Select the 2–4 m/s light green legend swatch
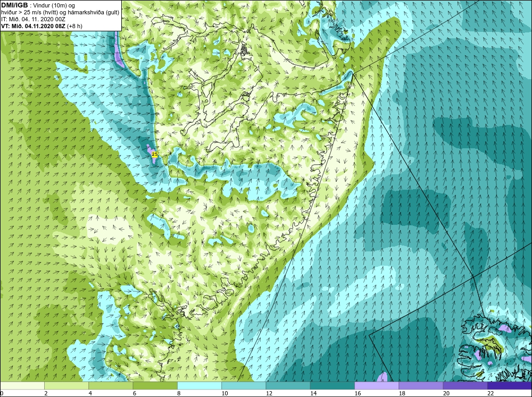 click(x=66, y=385)
